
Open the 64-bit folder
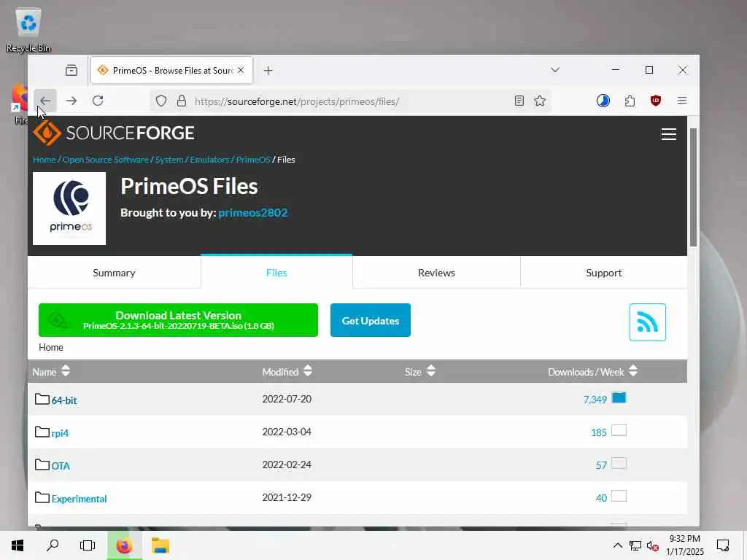tap(64, 400)
